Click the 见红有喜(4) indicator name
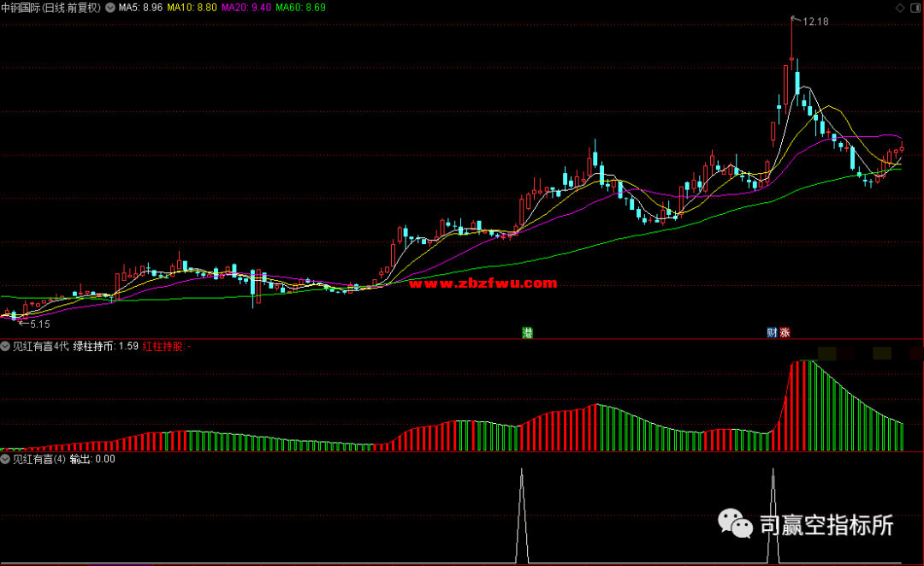Screen dimensions: 924x566 (38, 459)
